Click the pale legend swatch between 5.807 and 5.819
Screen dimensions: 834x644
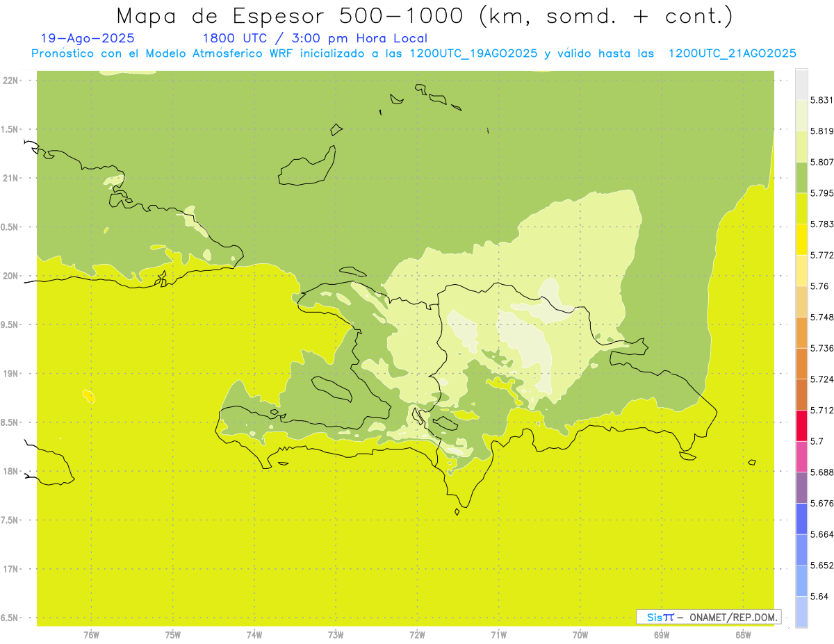[801, 147]
